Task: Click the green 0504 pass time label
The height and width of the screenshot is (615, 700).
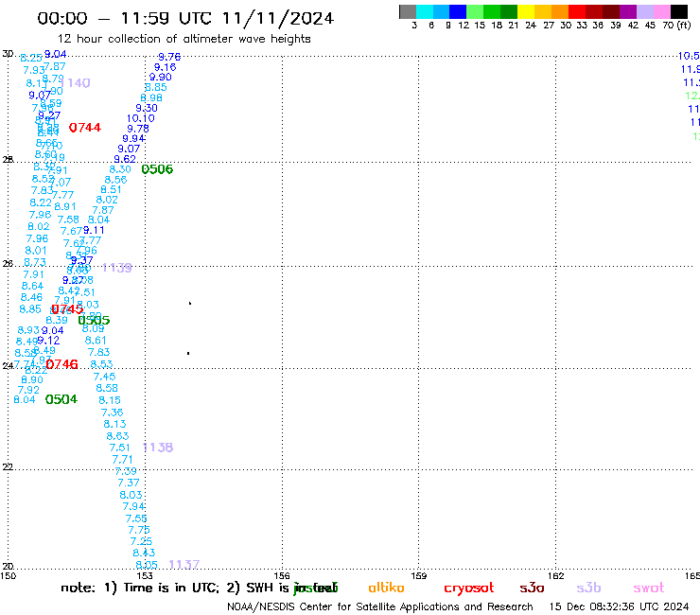Action: click(x=61, y=399)
